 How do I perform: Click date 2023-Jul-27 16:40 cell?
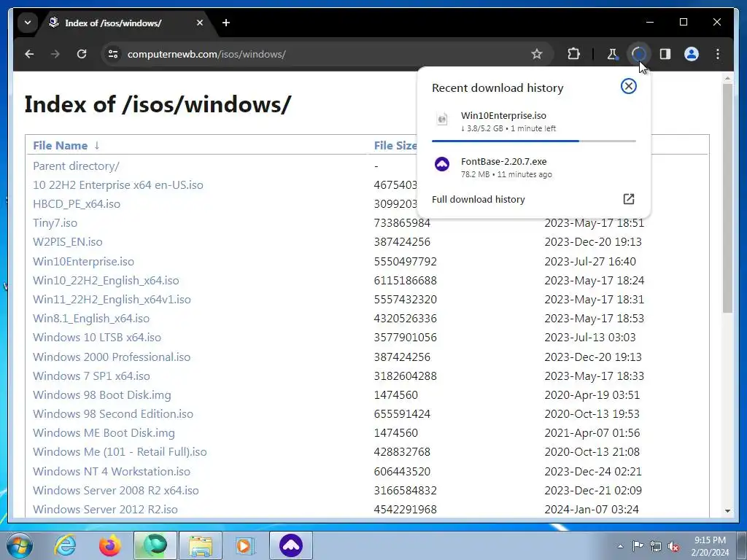[x=589, y=262]
